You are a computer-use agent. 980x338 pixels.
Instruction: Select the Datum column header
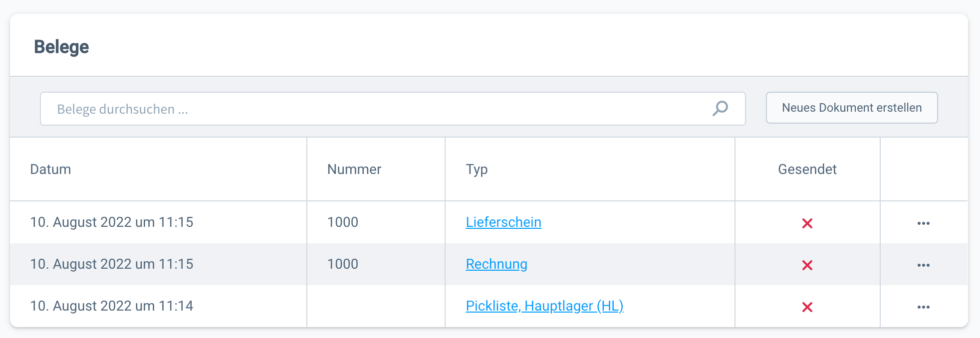[50, 169]
